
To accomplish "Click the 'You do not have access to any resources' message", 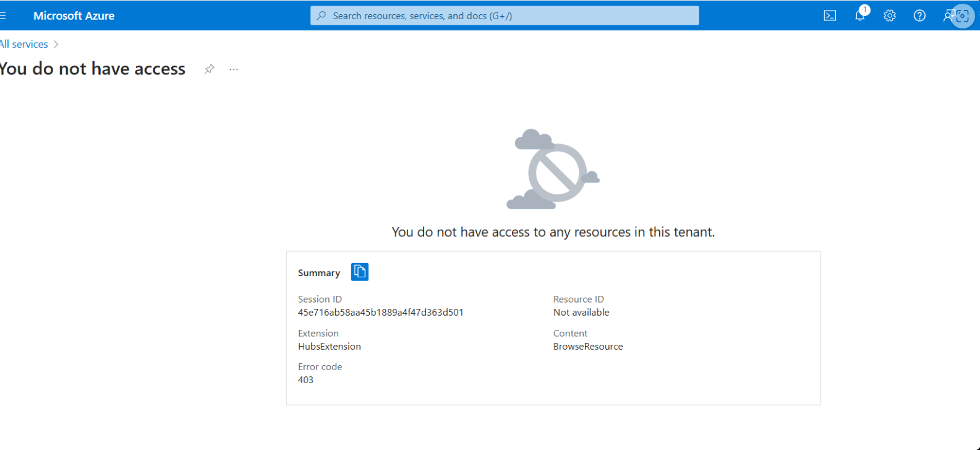I will pyautogui.click(x=553, y=232).
